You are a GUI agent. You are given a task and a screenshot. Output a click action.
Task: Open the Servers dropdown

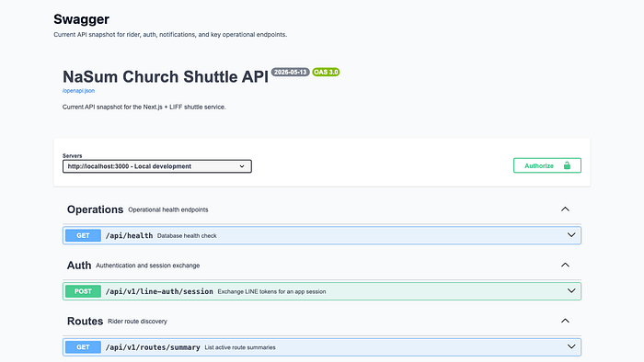pyautogui.click(x=157, y=166)
